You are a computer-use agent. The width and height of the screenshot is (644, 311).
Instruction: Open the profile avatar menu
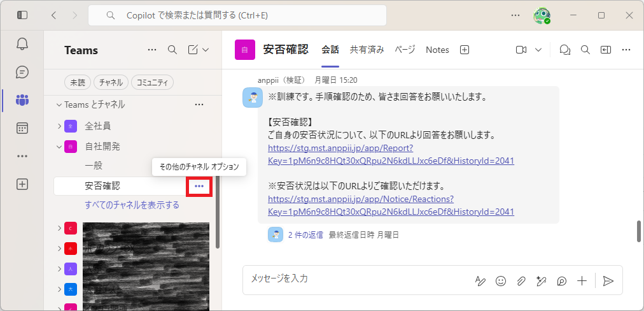pyautogui.click(x=542, y=16)
